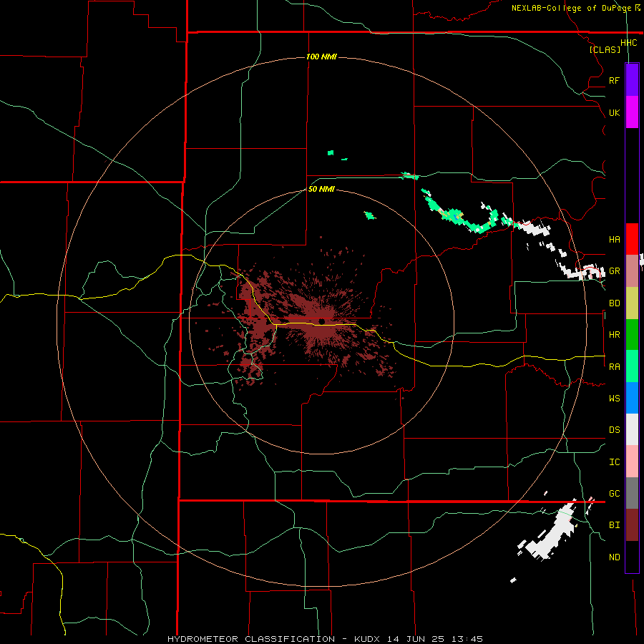The image size is (644, 644).
Task: Click the BI legend label
Action: tap(614, 525)
